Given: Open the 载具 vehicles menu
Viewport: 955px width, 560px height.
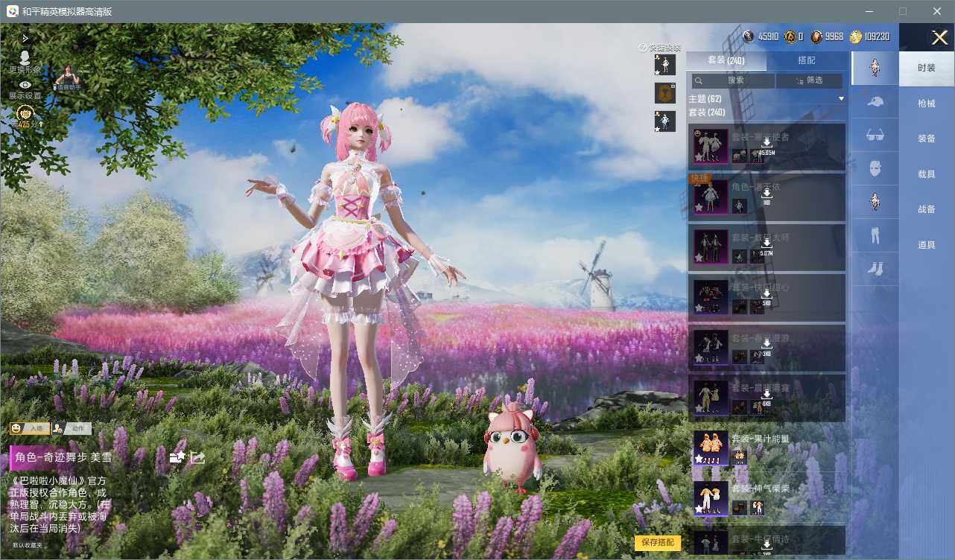Looking at the screenshot, I should click(x=927, y=174).
